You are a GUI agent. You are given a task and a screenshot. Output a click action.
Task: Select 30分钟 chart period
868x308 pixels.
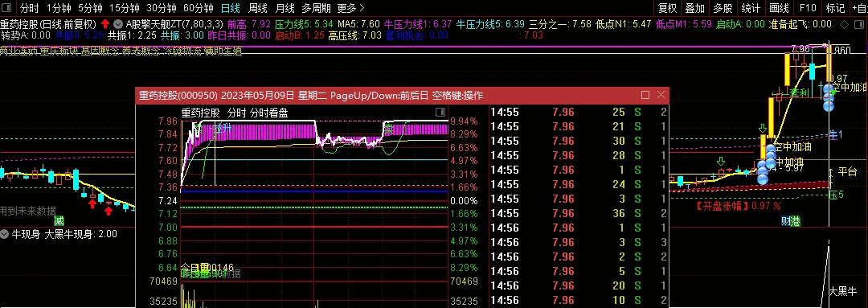(161, 8)
